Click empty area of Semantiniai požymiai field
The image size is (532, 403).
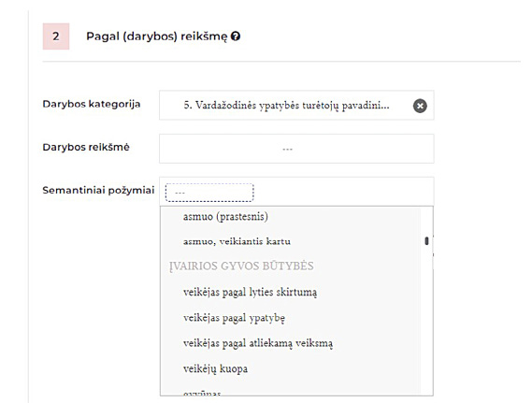343,192
